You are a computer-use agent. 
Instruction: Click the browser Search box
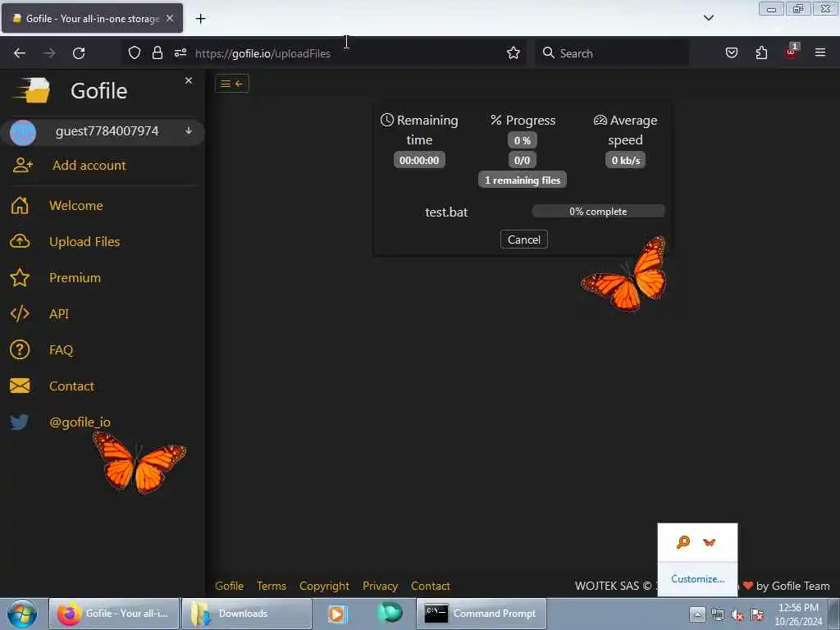tap(612, 53)
